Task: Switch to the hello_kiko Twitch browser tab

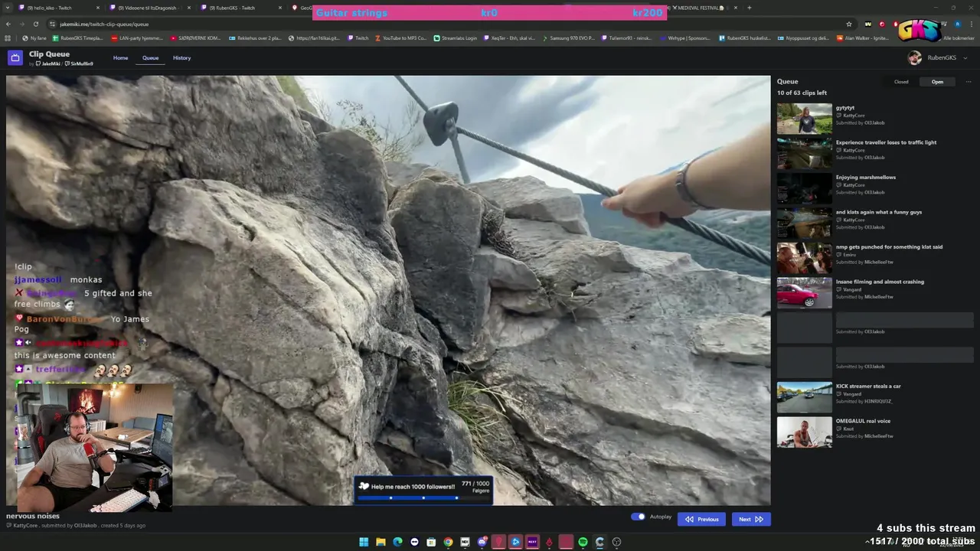Action: 57,8
